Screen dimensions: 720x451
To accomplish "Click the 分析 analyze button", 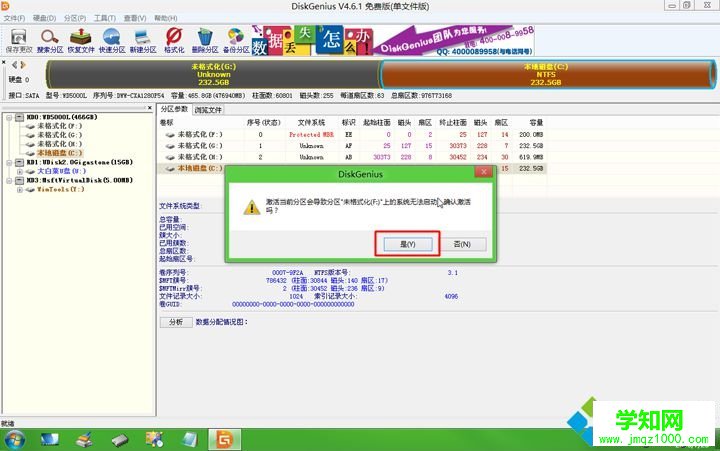I will [x=176, y=322].
